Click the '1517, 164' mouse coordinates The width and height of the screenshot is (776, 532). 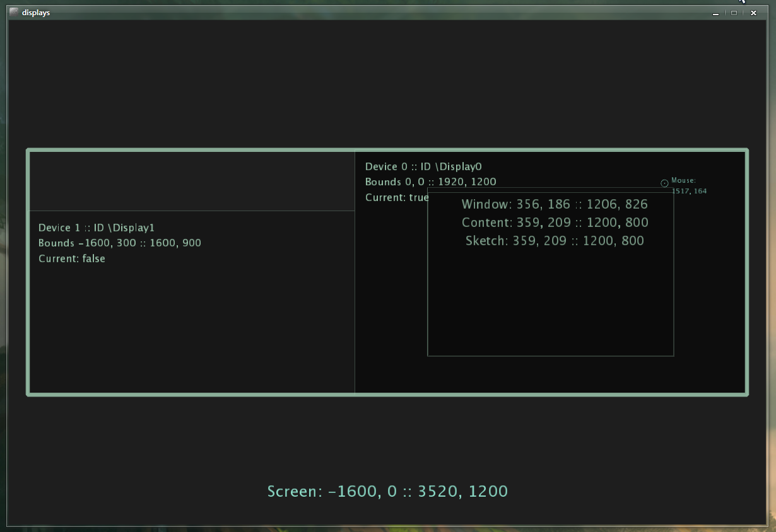(x=689, y=191)
